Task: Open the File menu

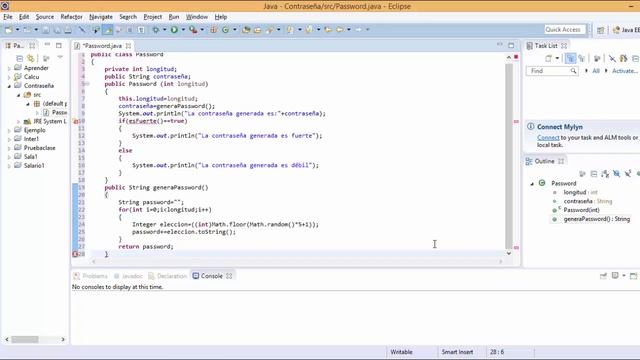Action: [x=8, y=17]
